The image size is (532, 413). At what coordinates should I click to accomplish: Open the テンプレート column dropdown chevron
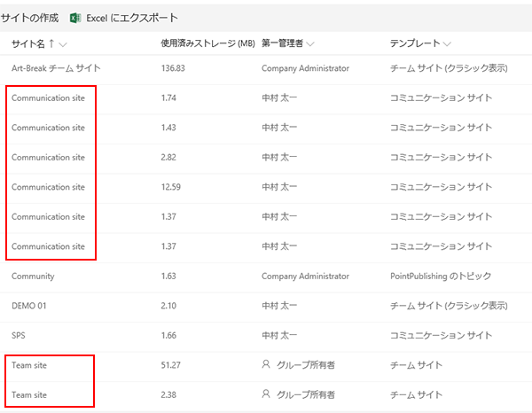447,44
